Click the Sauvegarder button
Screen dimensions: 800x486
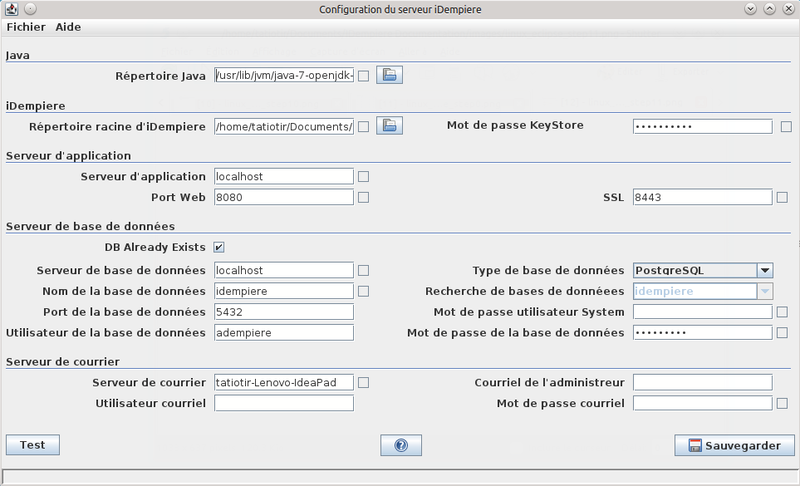(734, 445)
